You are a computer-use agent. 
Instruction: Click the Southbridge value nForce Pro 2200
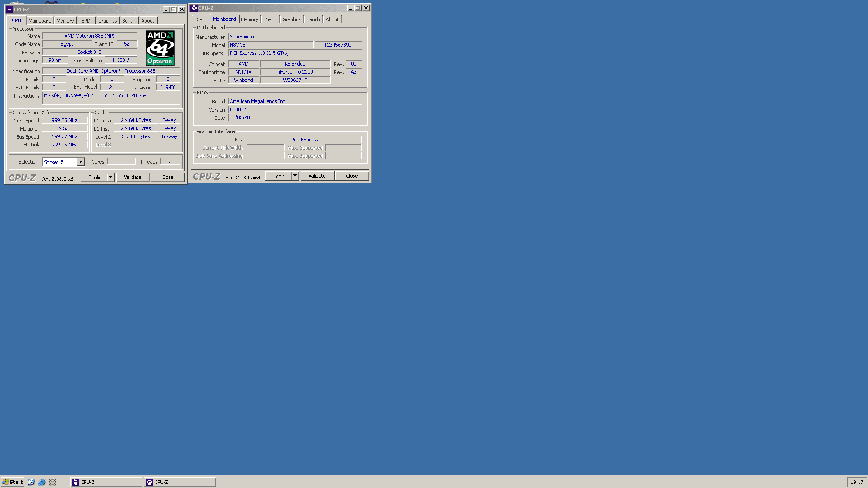pos(295,72)
